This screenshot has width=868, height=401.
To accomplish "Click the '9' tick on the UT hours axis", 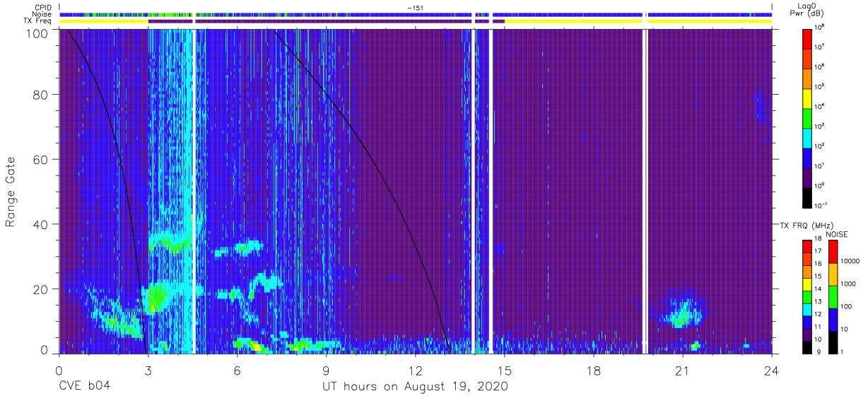I will (x=327, y=370).
